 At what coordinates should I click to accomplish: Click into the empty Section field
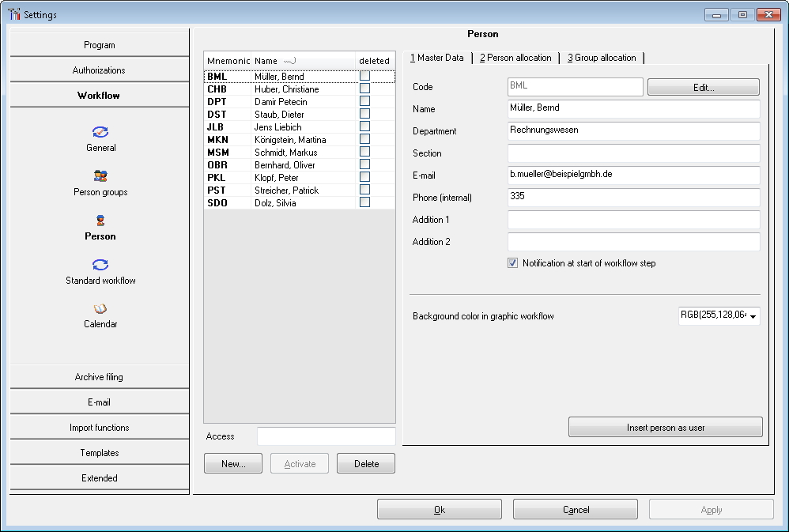click(633, 153)
